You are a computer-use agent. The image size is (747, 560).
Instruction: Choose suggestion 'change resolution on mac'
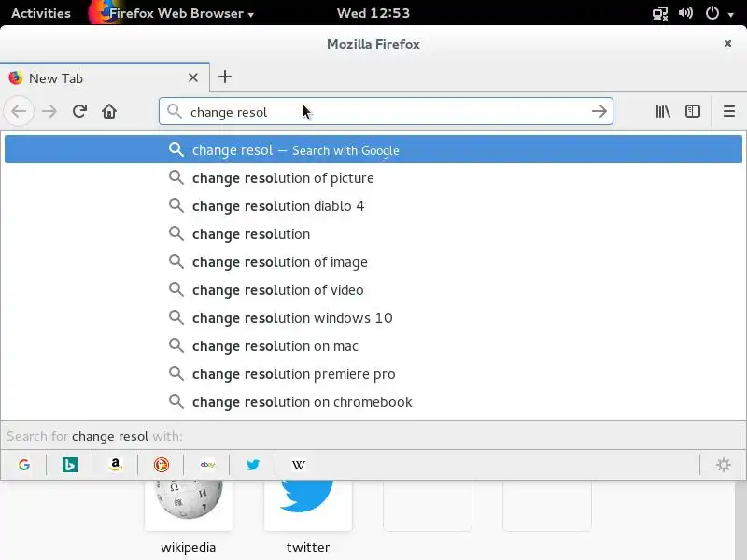(x=373, y=345)
